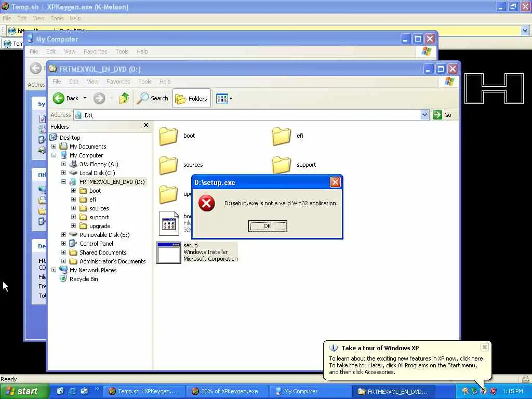Collapse My Computer in the folder tree
The height and width of the screenshot is (399, 532).
point(54,155)
